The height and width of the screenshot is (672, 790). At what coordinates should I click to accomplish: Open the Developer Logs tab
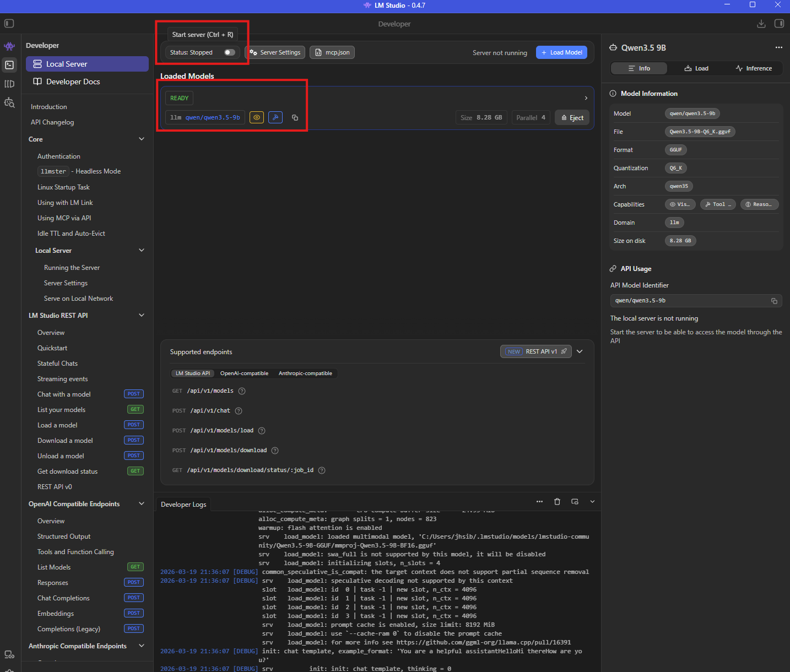183,505
